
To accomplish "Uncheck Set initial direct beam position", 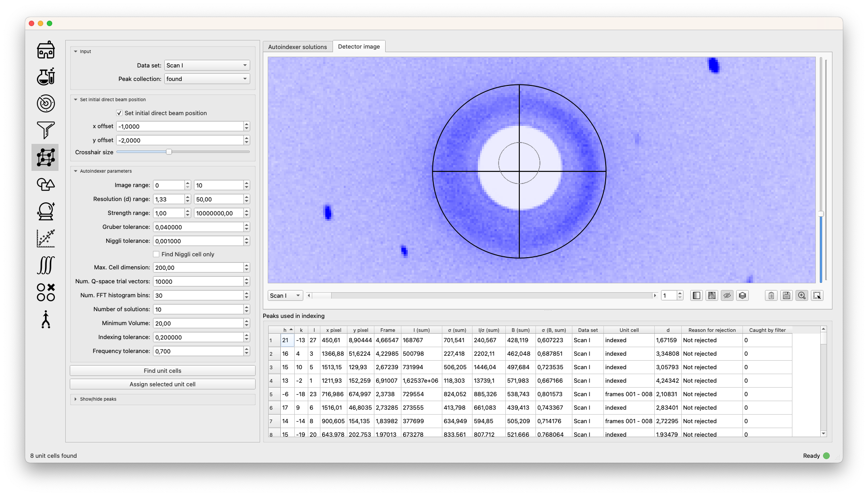I will [119, 113].
